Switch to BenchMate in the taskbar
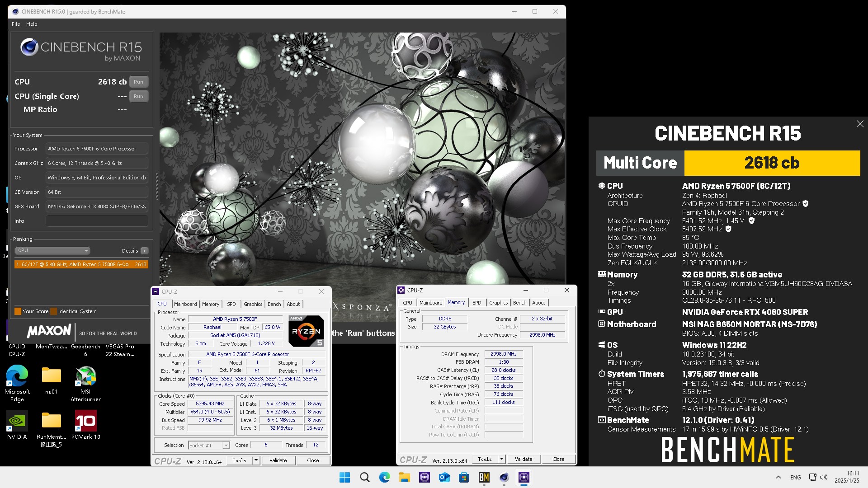868x488 pixels. coord(484,477)
